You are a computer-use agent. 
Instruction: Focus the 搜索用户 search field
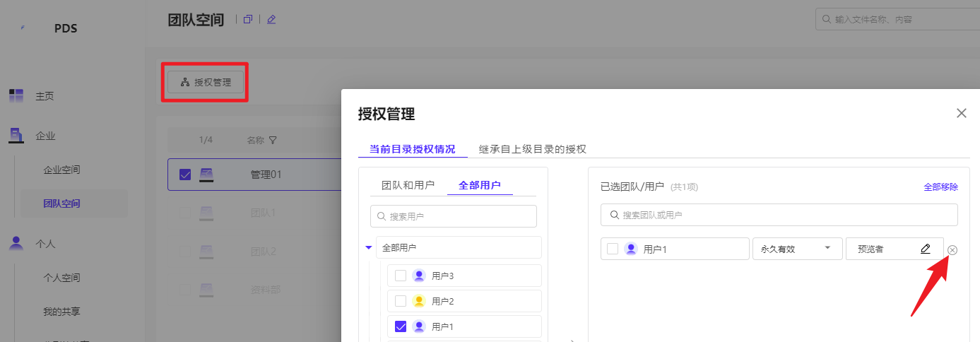coord(454,216)
